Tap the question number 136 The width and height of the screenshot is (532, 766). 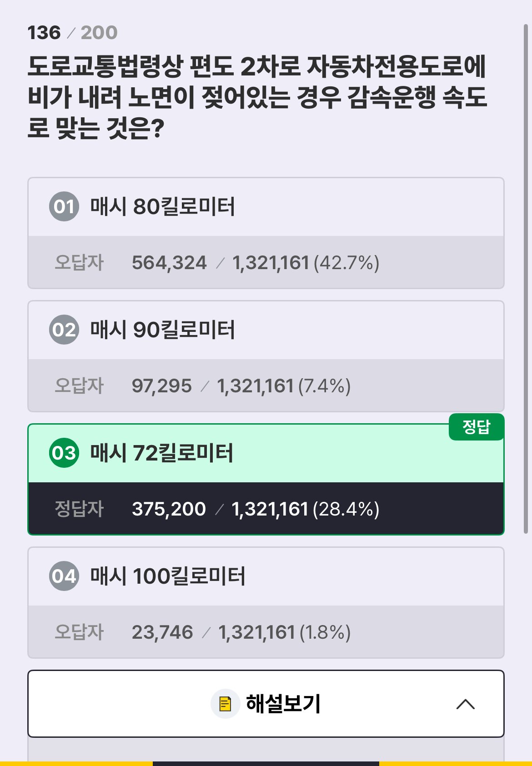(44, 33)
